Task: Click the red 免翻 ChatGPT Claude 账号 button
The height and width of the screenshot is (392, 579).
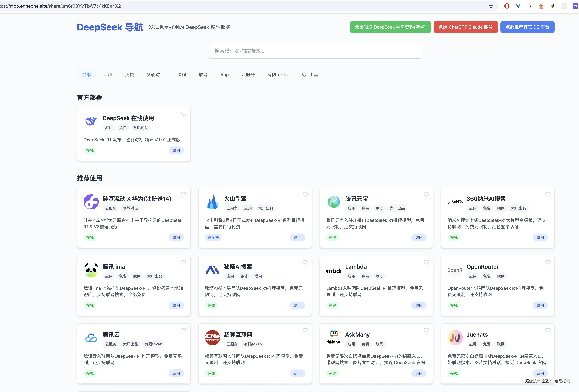Action: (x=465, y=27)
